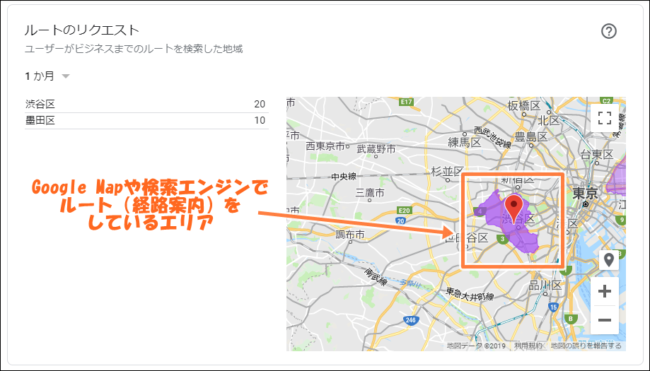Click the map location pin button
The image size is (650, 371).
point(609,260)
